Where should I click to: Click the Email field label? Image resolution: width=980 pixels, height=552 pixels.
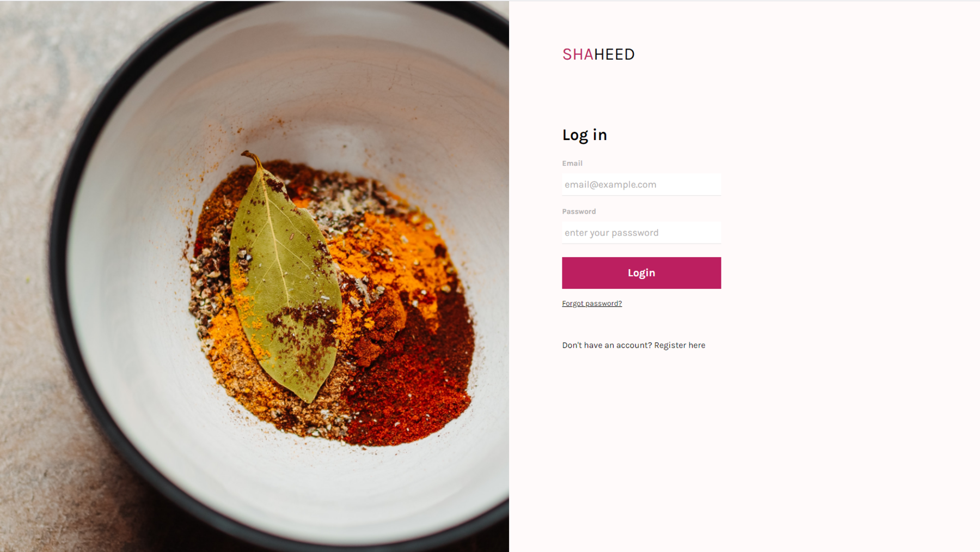(x=572, y=163)
